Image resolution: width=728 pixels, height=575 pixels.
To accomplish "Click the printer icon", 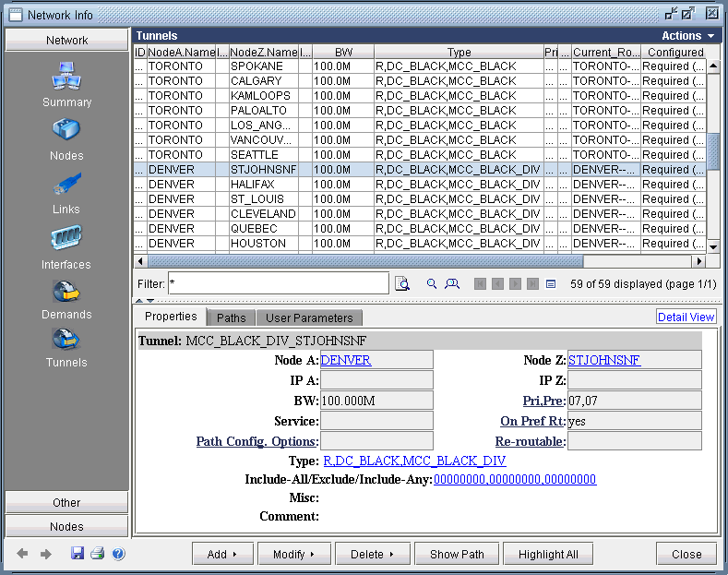I will (x=97, y=554).
